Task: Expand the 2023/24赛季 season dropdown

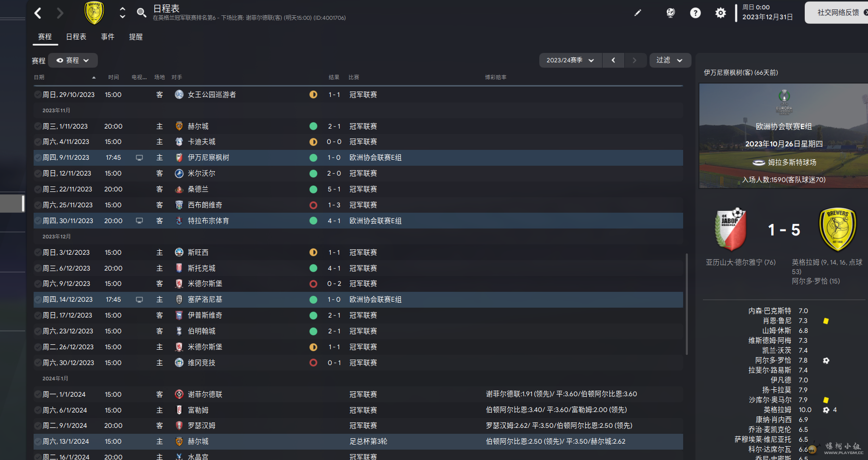Action: (570, 60)
